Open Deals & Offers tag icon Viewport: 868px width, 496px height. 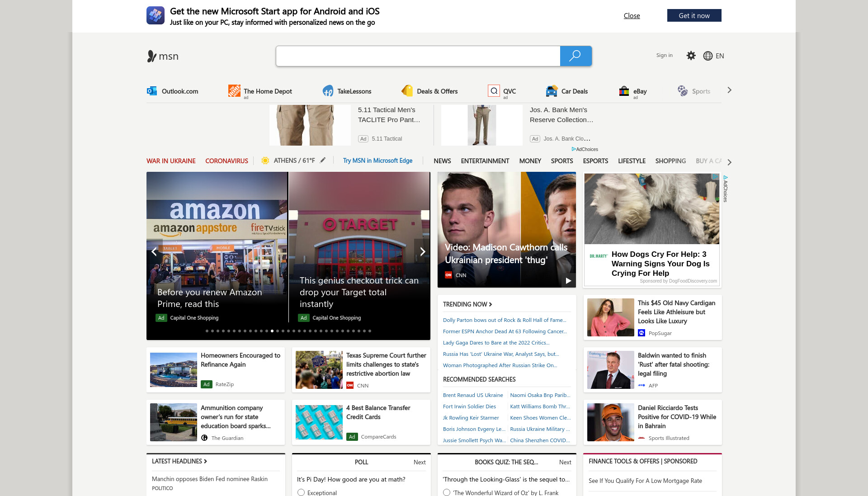pyautogui.click(x=407, y=91)
